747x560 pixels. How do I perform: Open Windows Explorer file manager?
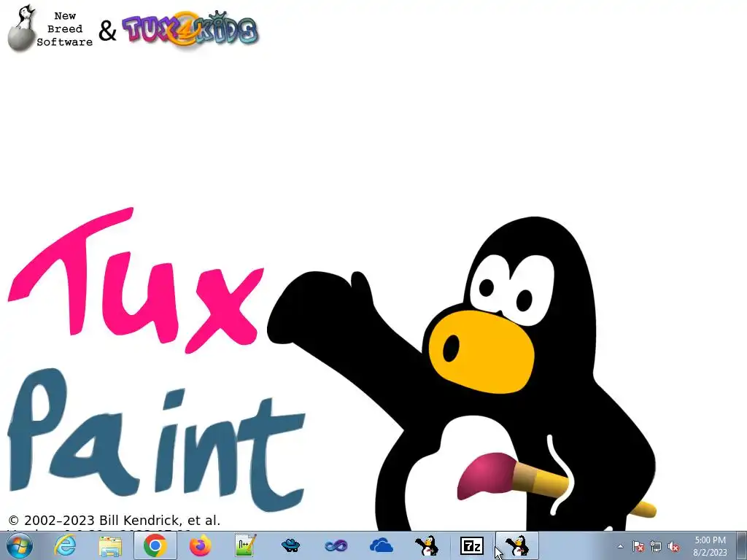[x=110, y=545]
